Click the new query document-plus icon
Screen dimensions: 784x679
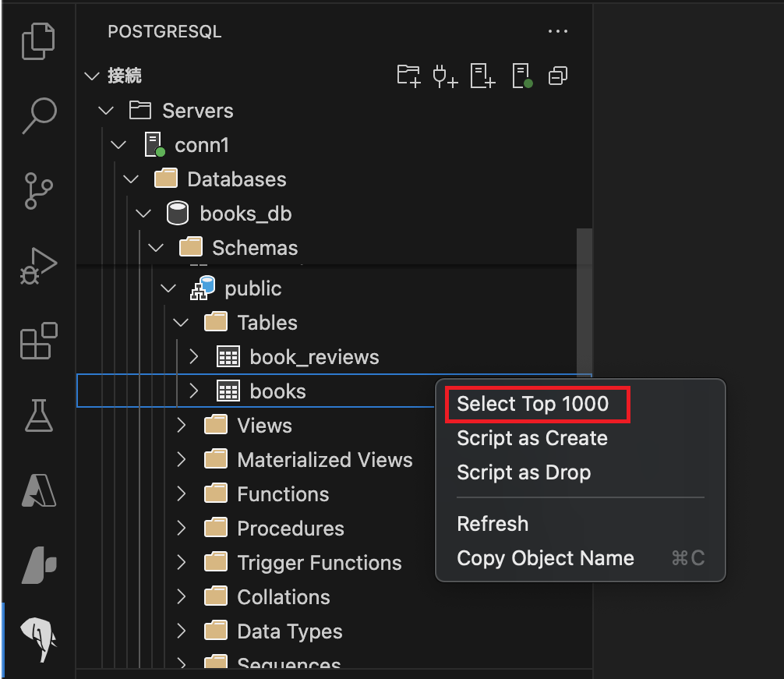482,76
